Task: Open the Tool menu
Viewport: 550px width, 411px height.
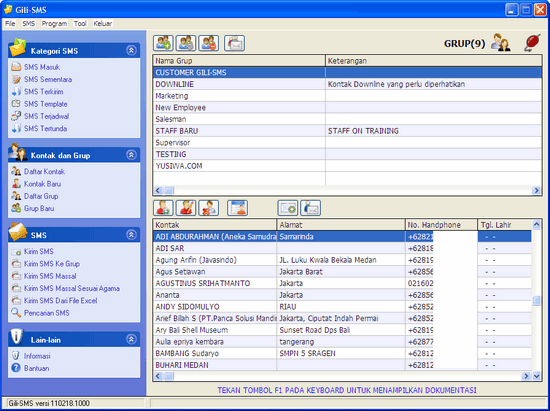Action: click(80, 23)
